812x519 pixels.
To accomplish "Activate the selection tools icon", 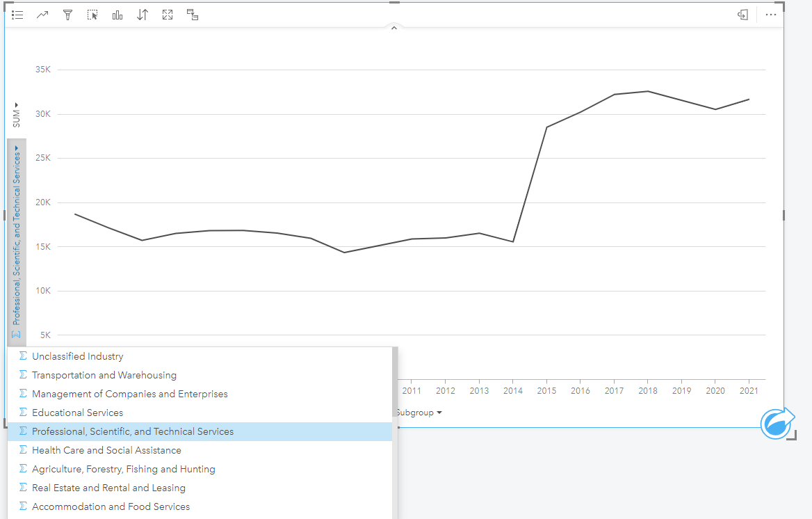I will point(92,15).
